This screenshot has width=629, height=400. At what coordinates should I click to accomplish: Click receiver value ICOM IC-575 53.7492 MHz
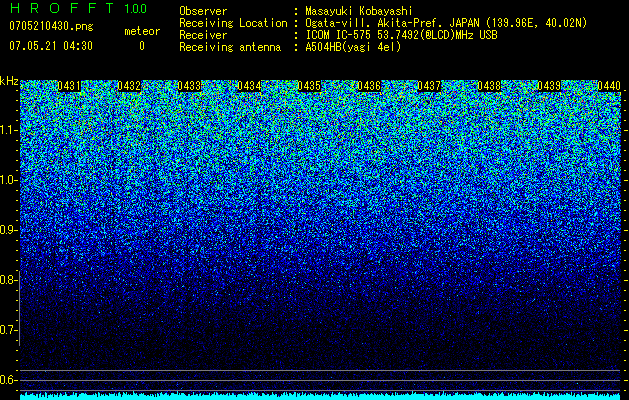pos(401,35)
